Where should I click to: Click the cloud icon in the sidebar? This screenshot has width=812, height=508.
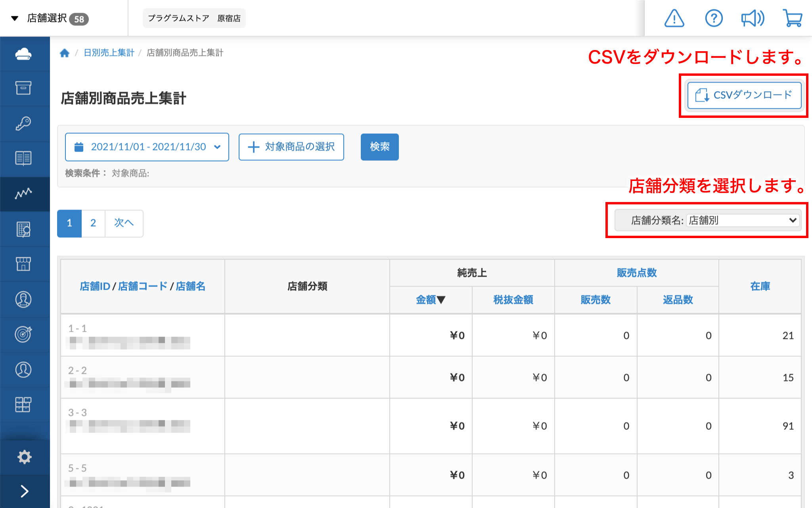tap(24, 54)
